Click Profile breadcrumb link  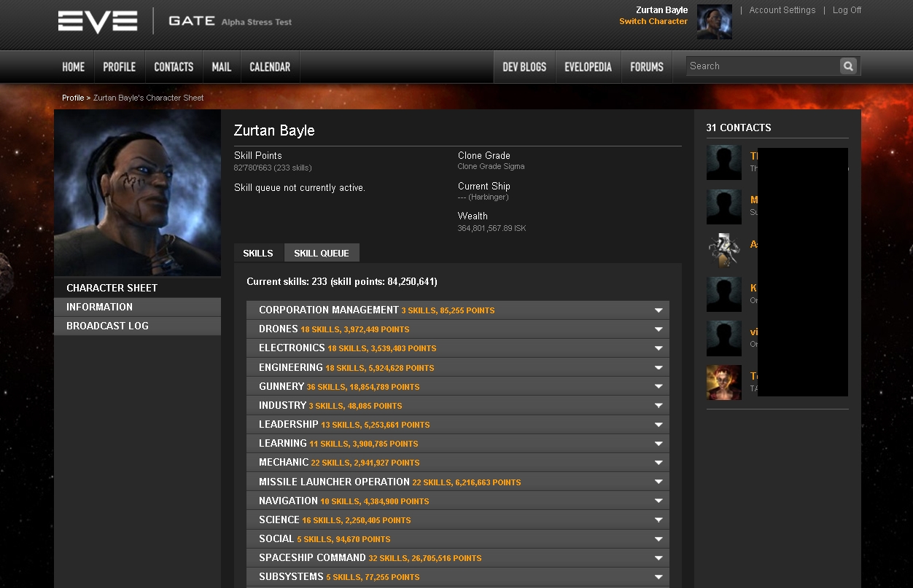click(x=73, y=98)
